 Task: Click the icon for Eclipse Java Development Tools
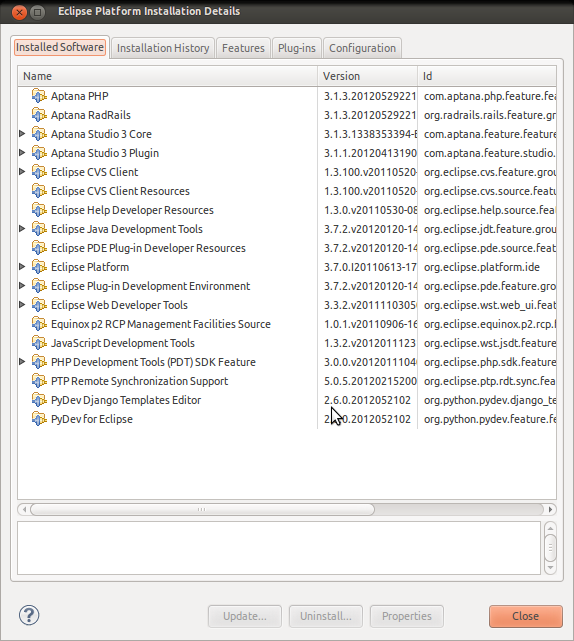click(39, 229)
